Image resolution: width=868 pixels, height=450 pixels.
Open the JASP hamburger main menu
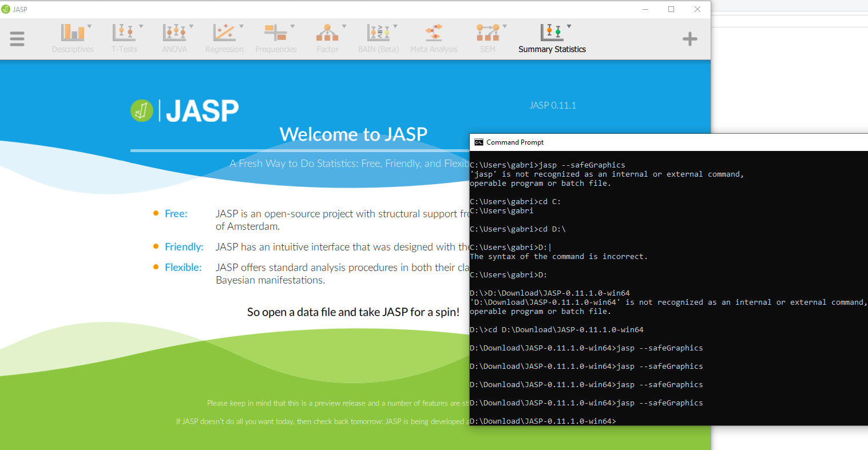[17, 39]
